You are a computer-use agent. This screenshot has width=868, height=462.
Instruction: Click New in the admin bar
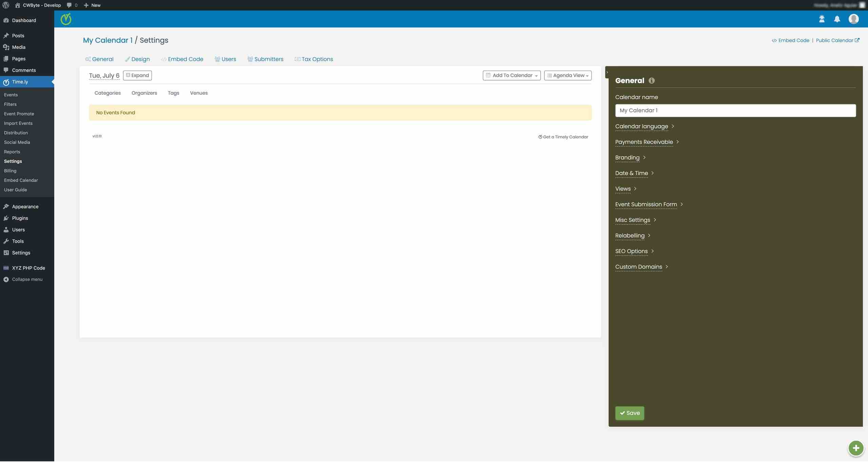92,5
